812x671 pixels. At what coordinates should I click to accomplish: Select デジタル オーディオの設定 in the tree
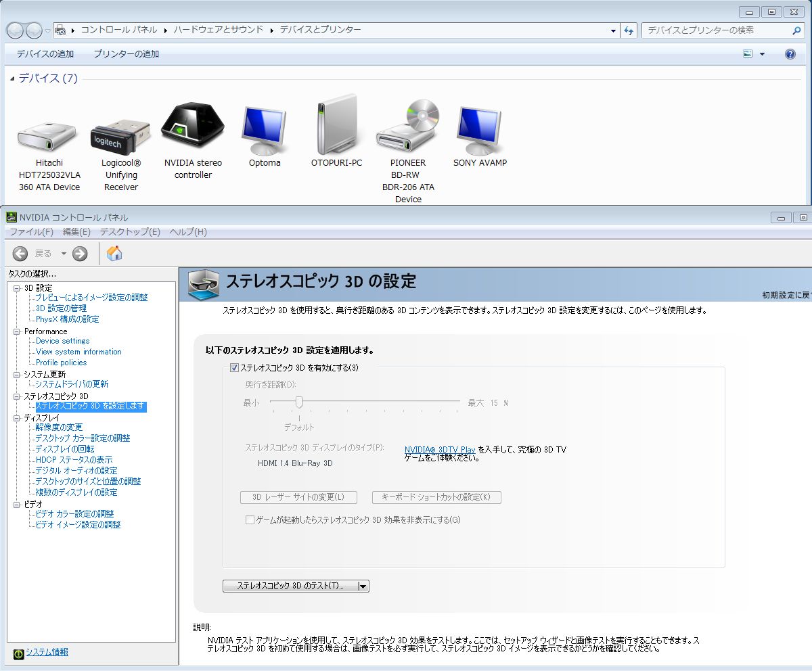pyautogui.click(x=76, y=471)
